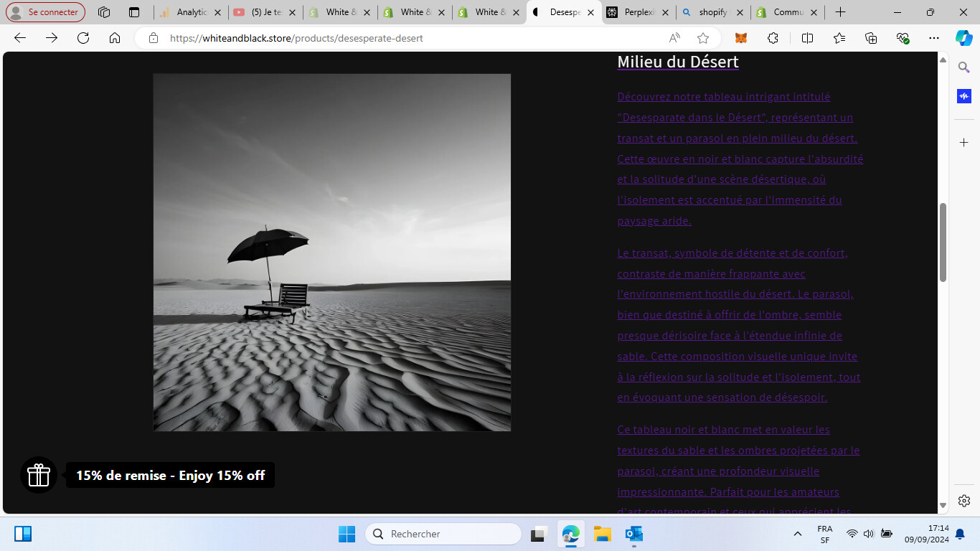The height and width of the screenshot is (551, 980).
Task: Open File Explorer from the taskbar
Action: [x=602, y=534]
